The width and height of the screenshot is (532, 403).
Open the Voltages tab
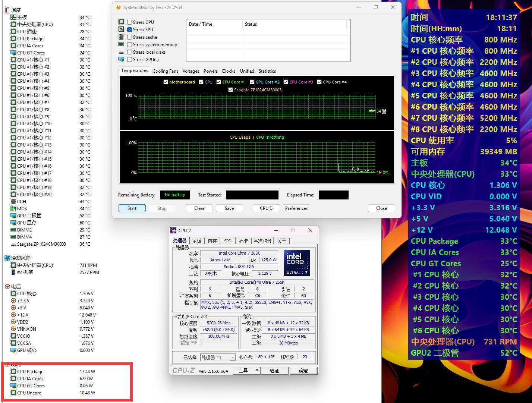pyautogui.click(x=191, y=71)
